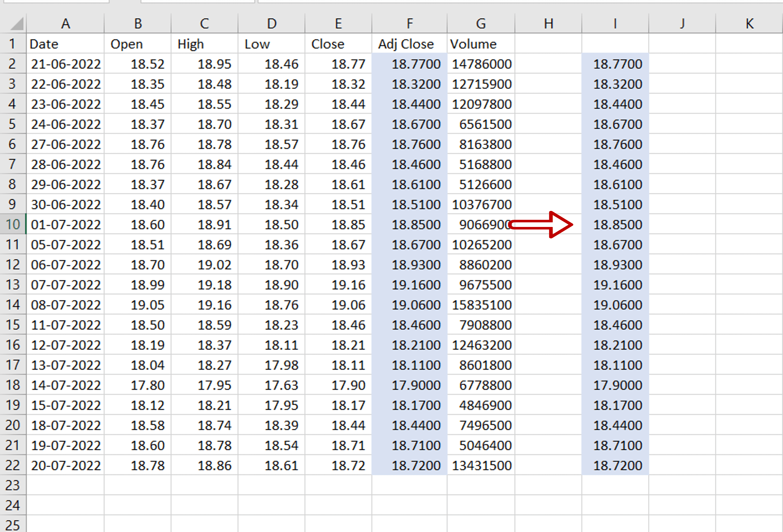Select row 10 header
783x532 pixels.
pyautogui.click(x=13, y=224)
